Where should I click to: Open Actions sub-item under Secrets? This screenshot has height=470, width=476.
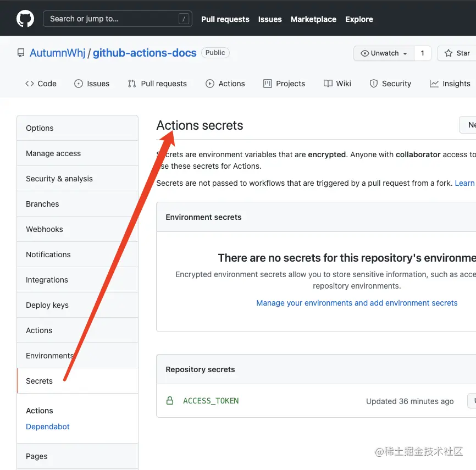click(x=40, y=411)
